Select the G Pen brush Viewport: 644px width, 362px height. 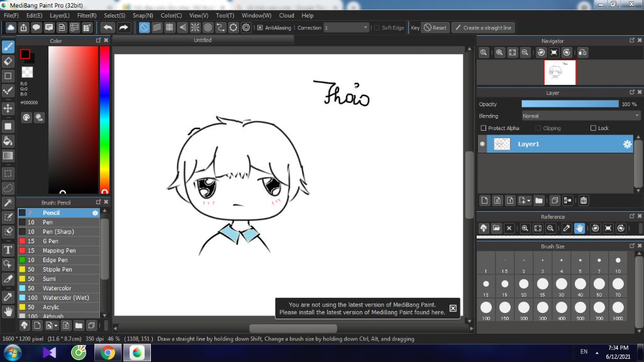click(x=58, y=241)
